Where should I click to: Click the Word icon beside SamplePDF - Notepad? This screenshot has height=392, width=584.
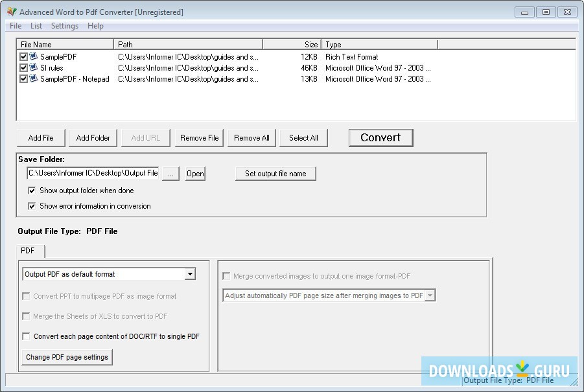coord(34,78)
